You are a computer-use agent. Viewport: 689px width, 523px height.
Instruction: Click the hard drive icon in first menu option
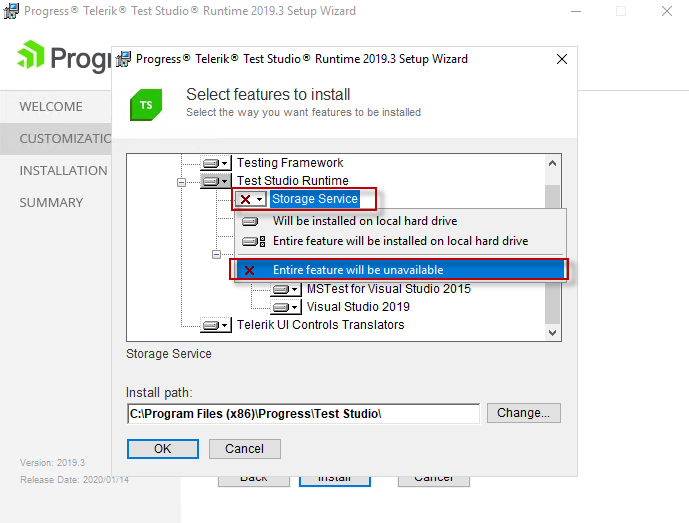coord(250,221)
